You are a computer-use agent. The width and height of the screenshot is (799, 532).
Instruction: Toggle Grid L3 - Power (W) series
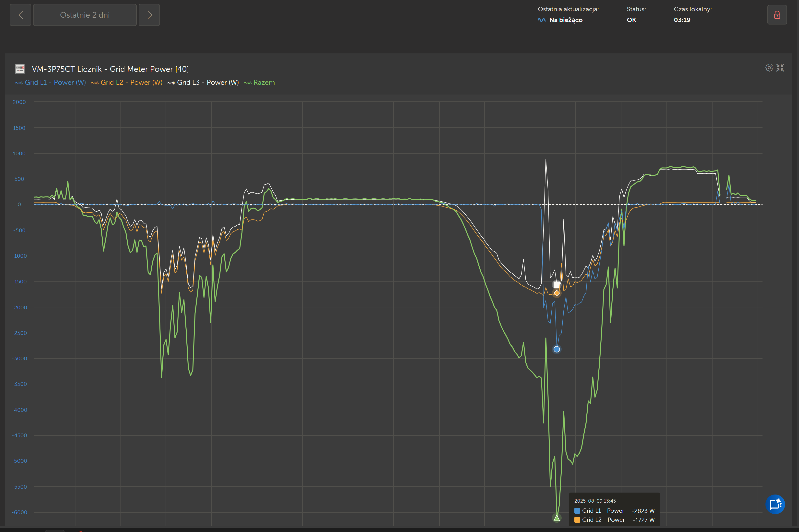[x=203, y=83]
